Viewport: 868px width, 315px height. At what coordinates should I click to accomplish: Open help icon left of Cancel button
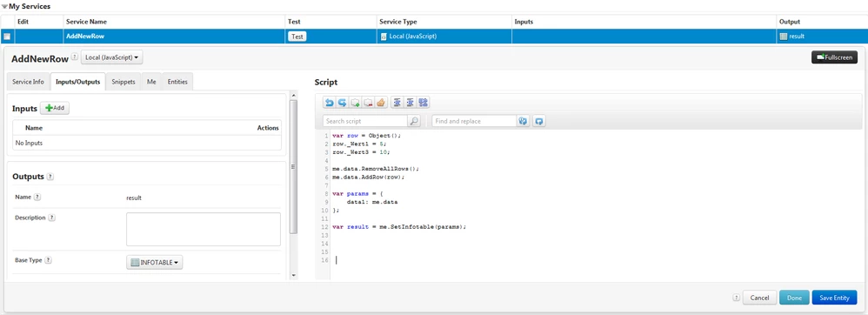click(x=736, y=298)
